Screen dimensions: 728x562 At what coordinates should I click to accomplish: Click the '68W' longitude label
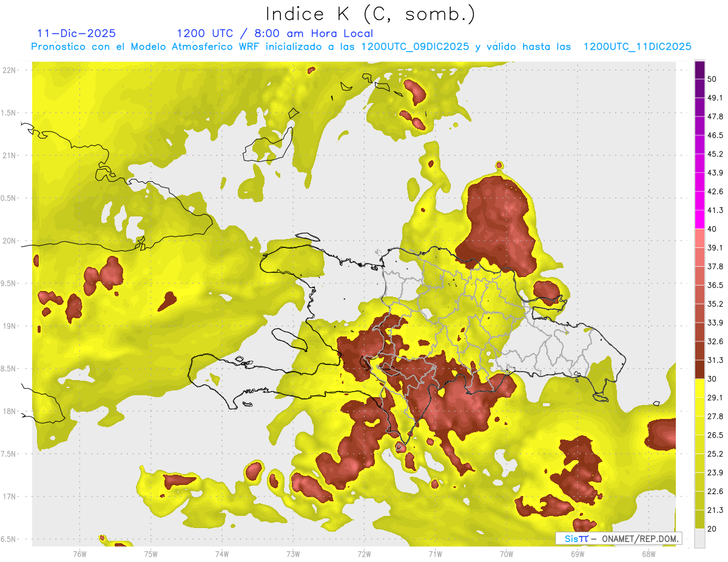[649, 554]
